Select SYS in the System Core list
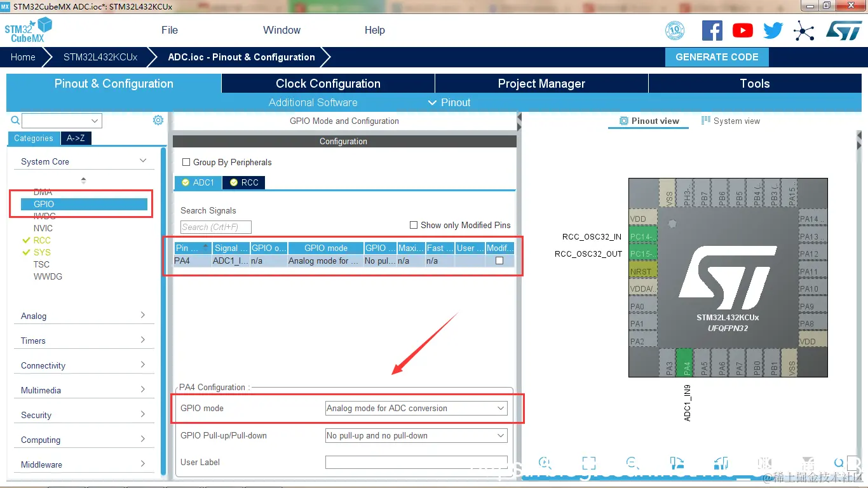The image size is (868, 488). 42,252
